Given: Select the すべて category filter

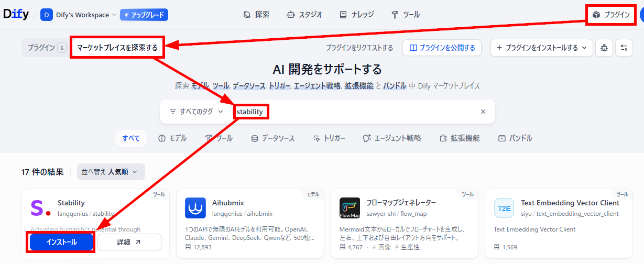Looking at the screenshot, I should pyautogui.click(x=131, y=138).
